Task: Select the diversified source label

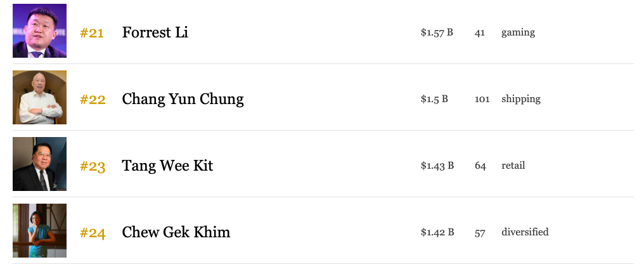Action: point(525,232)
